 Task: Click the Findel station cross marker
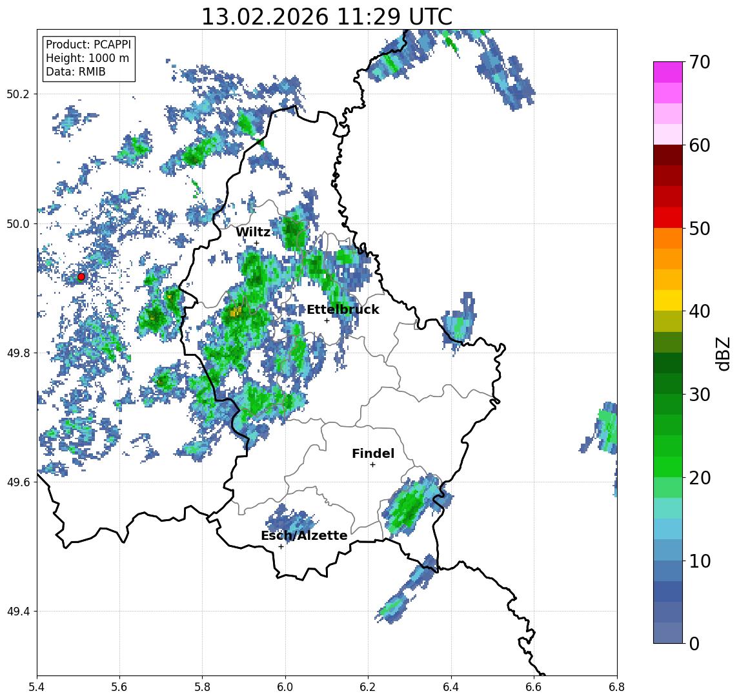pyautogui.click(x=372, y=465)
